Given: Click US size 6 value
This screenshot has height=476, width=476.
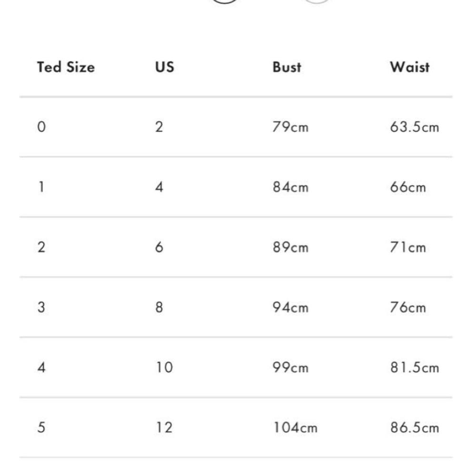Looking at the screenshot, I should coord(159,247).
